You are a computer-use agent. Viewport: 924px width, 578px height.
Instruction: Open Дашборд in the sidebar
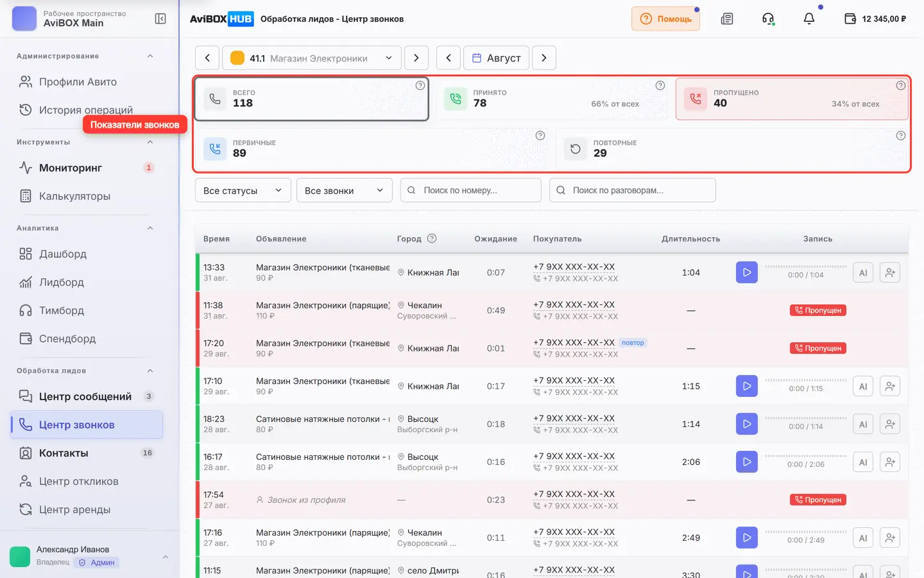(87, 254)
